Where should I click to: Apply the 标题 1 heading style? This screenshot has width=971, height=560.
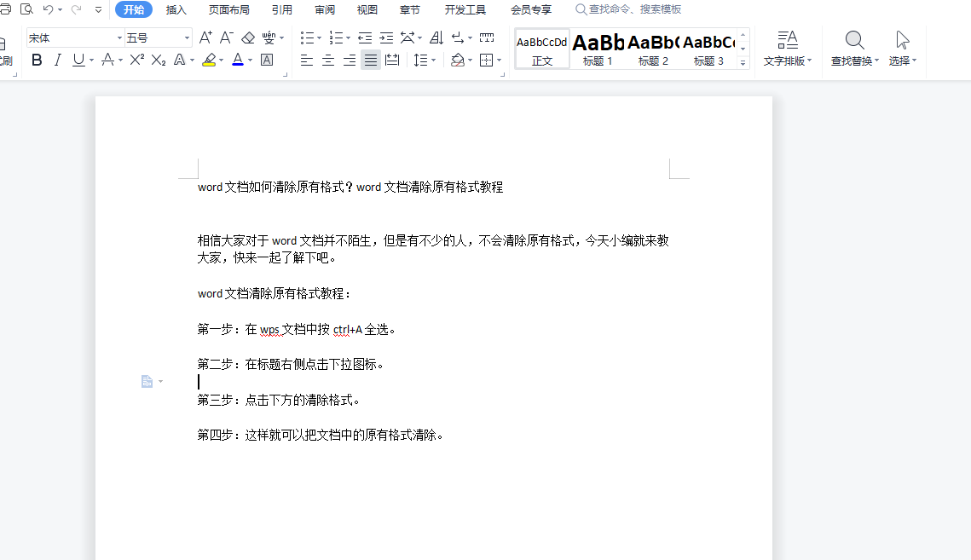coord(598,49)
